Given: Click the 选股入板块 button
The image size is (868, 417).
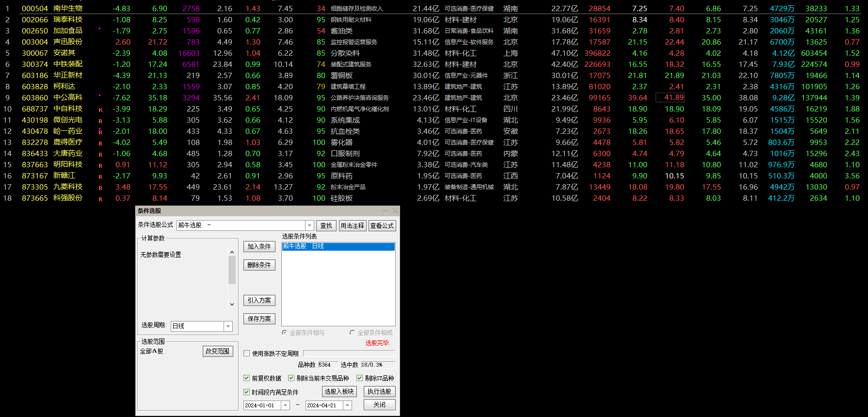Looking at the screenshot, I should pyautogui.click(x=339, y=391).
